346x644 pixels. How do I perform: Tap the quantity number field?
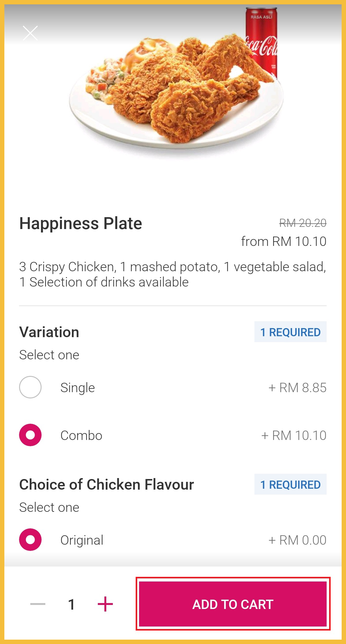(x=72, y=604)
